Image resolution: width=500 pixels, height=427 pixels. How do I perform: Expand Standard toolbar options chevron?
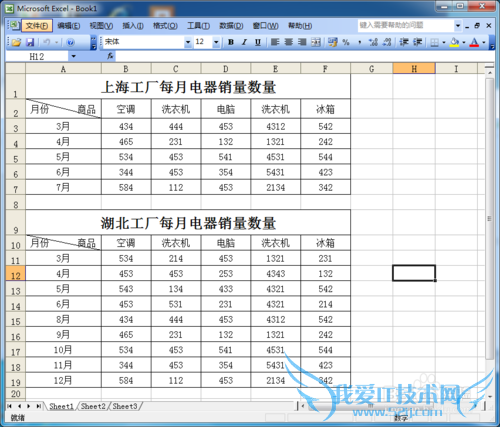click(94, 42)
